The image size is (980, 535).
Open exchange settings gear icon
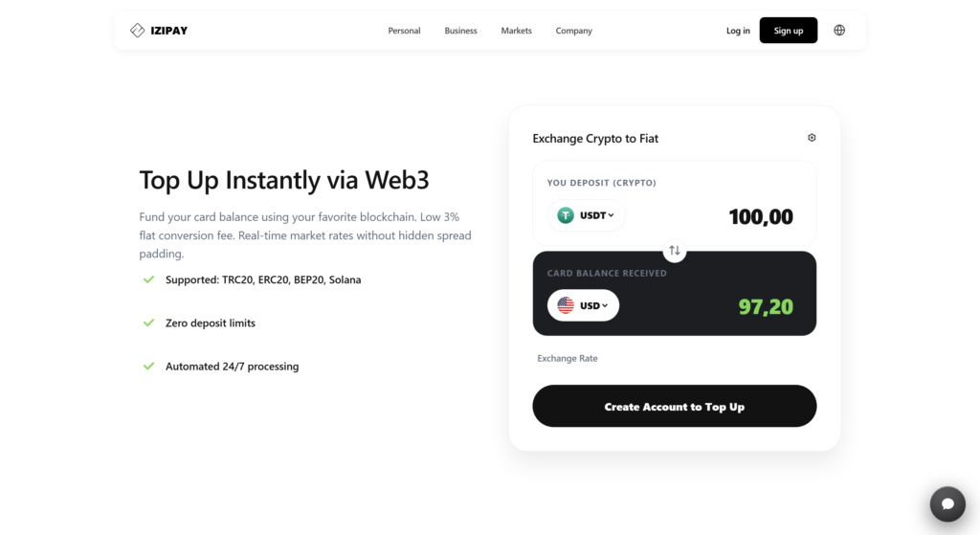[x=812, y=138]
